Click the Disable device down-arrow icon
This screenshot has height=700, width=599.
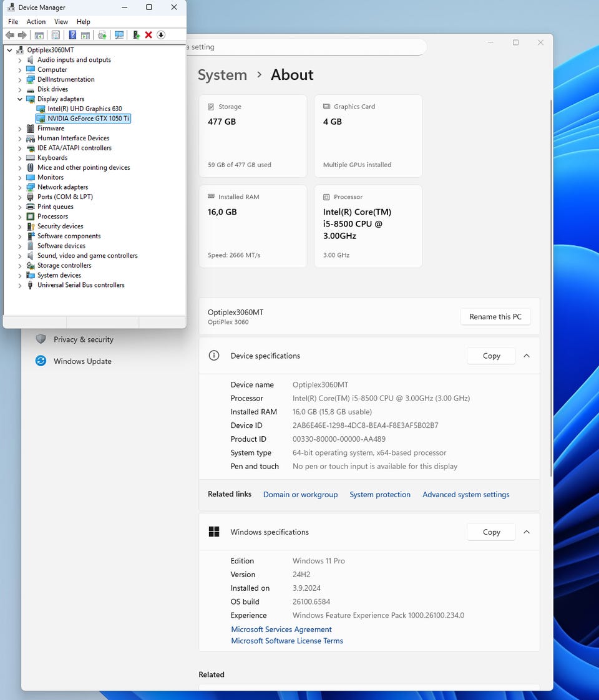pos(161,35)
